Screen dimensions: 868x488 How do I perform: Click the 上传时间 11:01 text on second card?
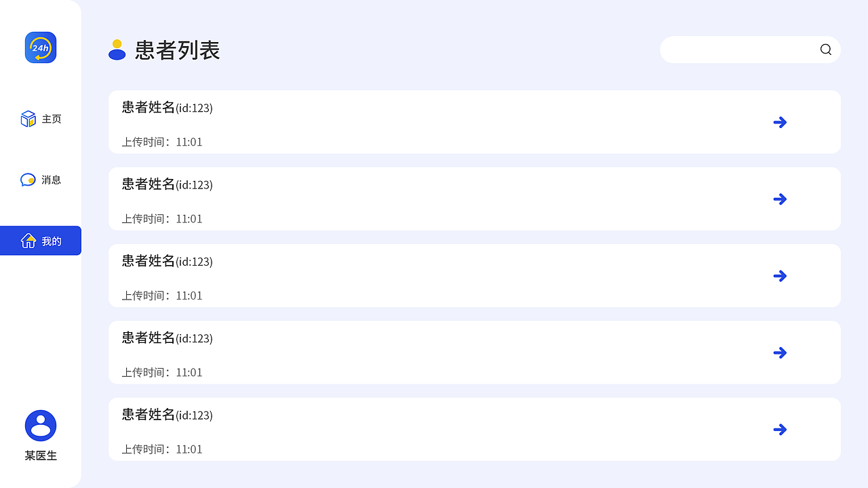161,218
